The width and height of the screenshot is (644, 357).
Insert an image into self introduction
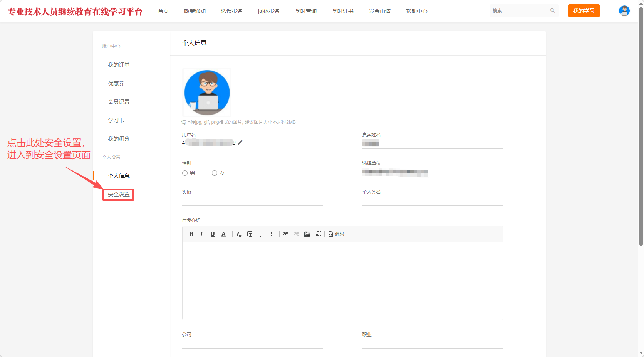(307, 234)
